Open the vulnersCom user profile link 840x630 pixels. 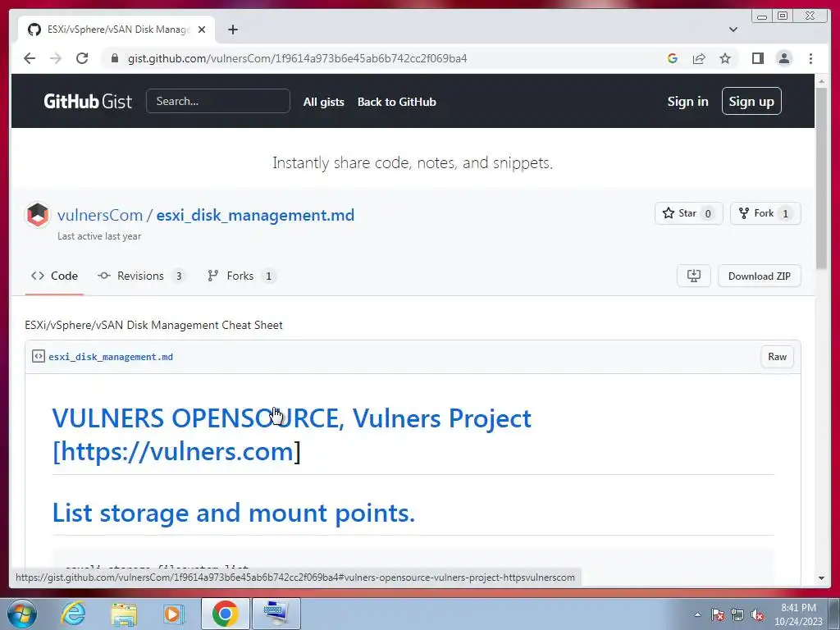100,216
